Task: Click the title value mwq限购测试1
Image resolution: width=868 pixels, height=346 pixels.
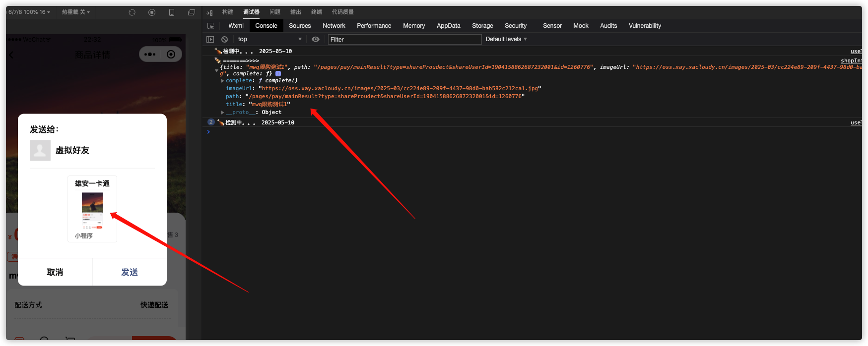Action: tap(269, 104)
